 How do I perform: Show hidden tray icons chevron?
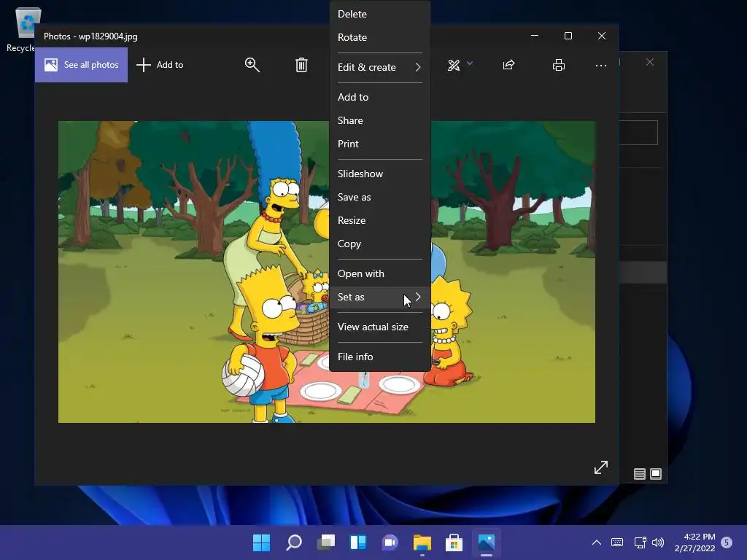click(x=597, y=542)
